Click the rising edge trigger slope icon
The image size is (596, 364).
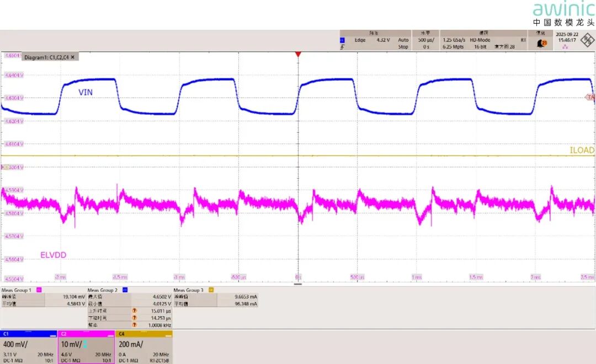coord(343,47)
